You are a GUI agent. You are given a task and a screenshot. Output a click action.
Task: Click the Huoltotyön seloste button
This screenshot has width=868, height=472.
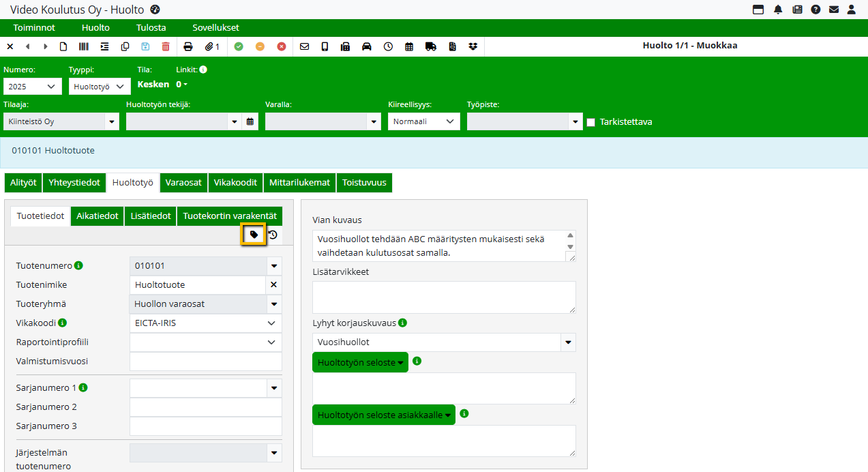point(360,362)
